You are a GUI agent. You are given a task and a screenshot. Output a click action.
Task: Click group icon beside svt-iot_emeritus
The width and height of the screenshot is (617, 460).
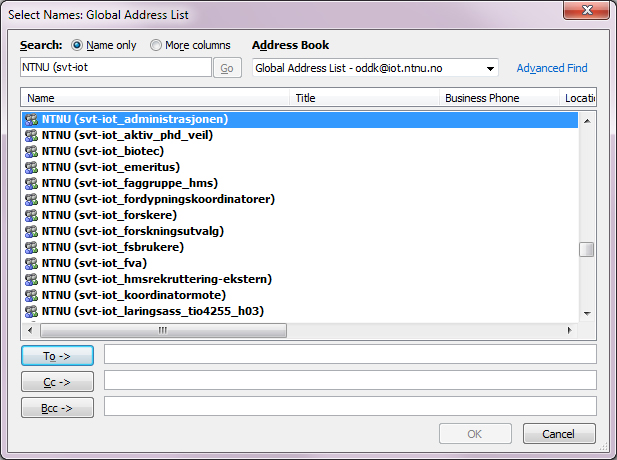[x=31, y=168]
